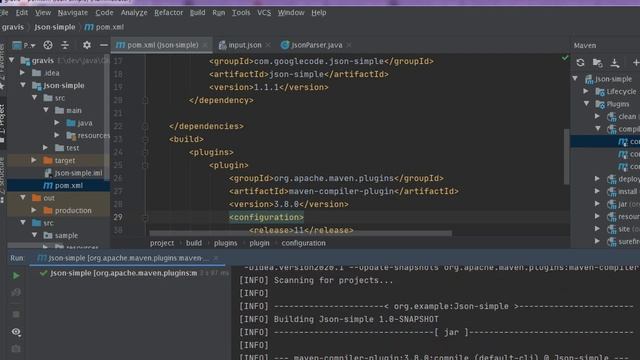Collapse the out folder
This screenshot has width=640, height=360.
23,198
